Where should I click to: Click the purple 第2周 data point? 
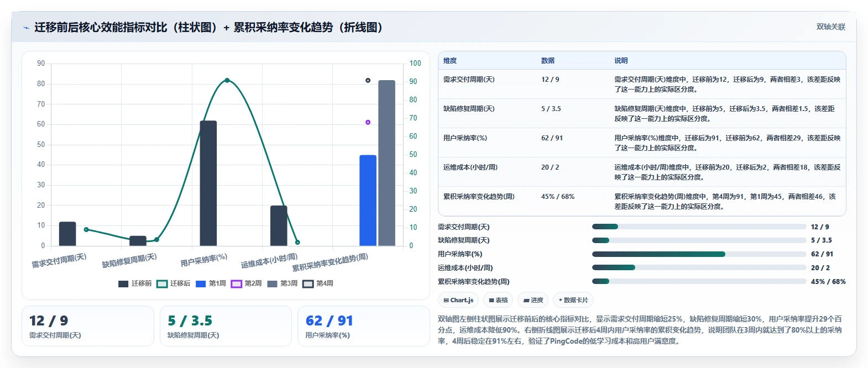point(368,122)
